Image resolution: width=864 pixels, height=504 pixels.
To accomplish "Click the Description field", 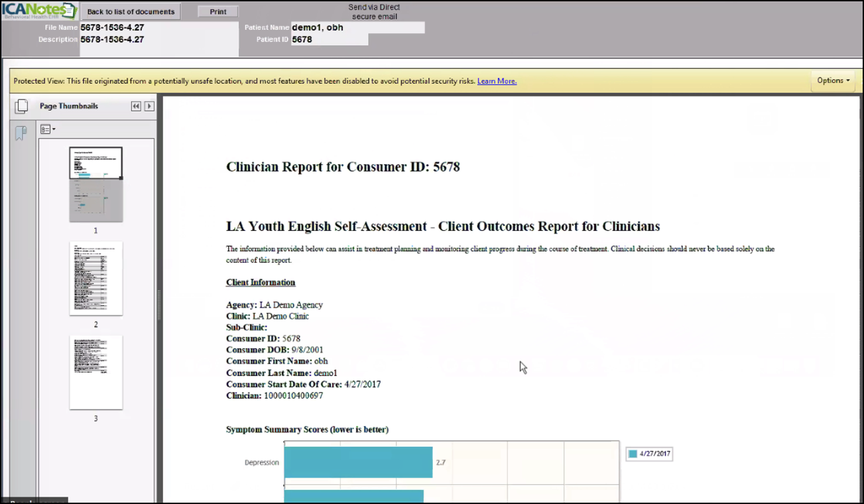I will 158,40.
